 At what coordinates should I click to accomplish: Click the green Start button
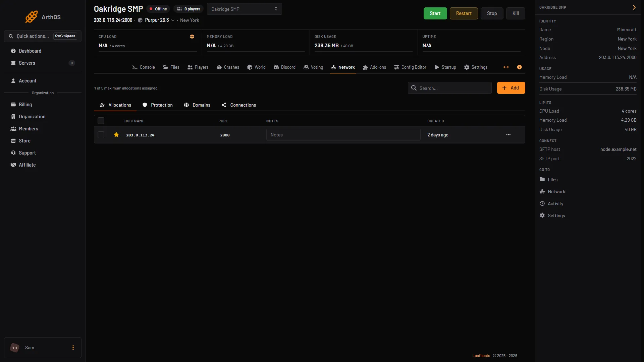435,13
